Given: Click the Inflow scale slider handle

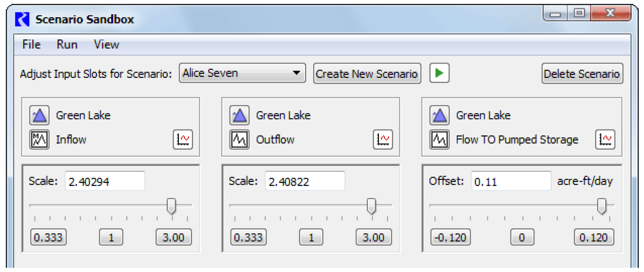Looking at the screenshot, I should [171, 206].
